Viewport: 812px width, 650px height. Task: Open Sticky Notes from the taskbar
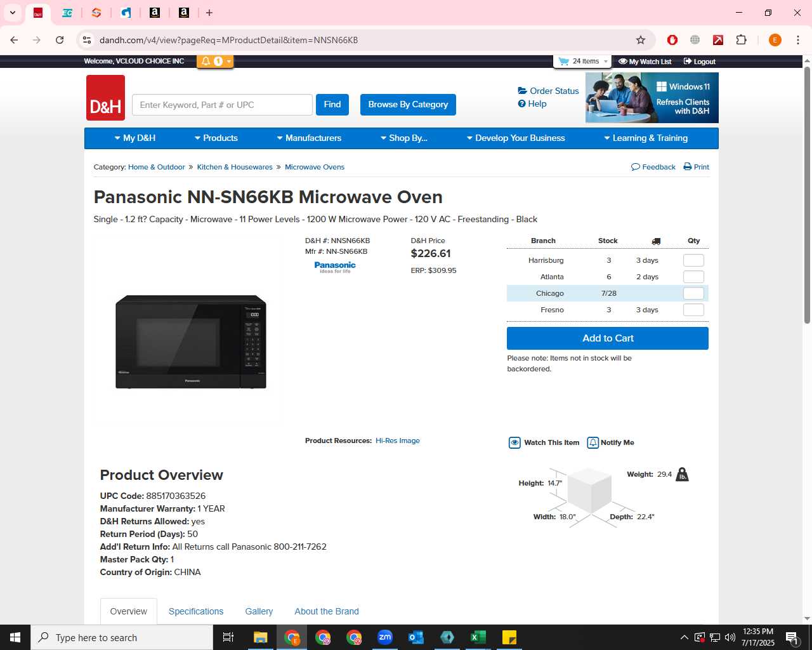[509, 637]
